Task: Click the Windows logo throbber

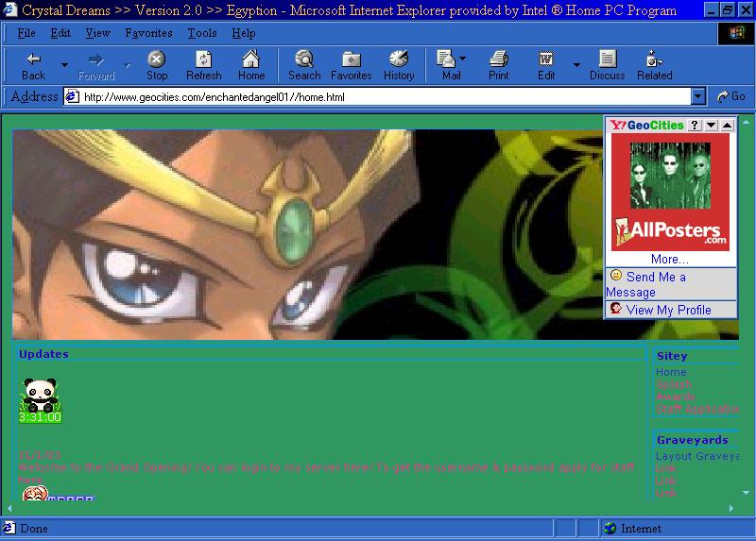Action: click(x=736, y=33)
